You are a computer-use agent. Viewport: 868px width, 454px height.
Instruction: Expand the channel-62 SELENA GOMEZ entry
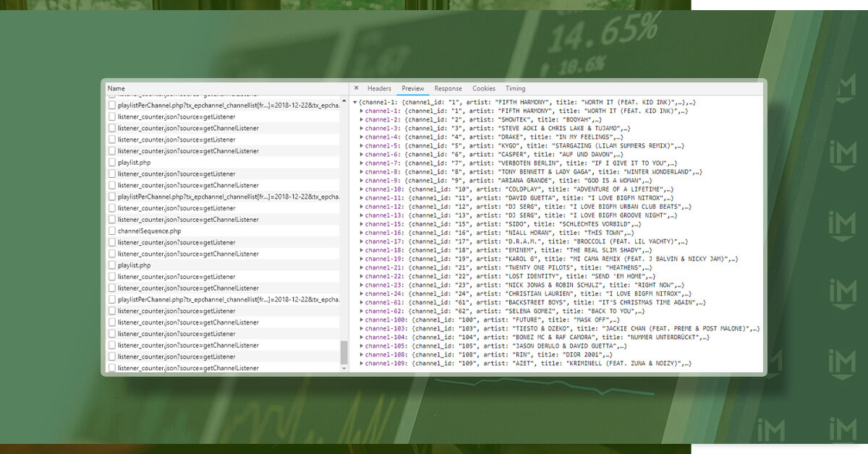coord(362,311)
